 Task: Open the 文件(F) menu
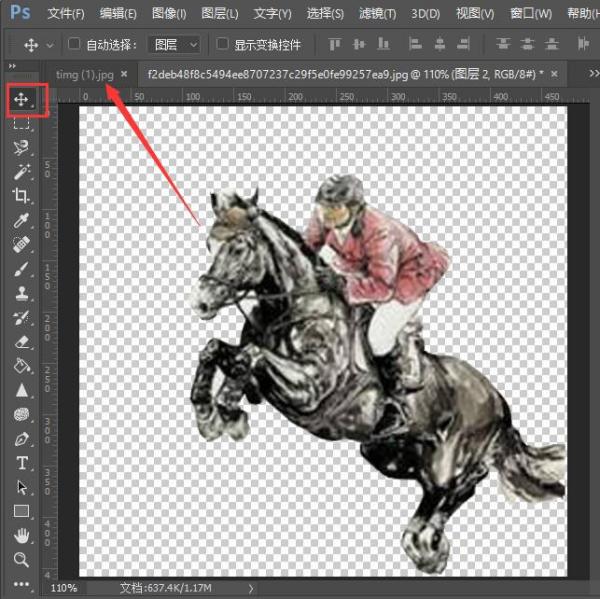tap(66, 14)
